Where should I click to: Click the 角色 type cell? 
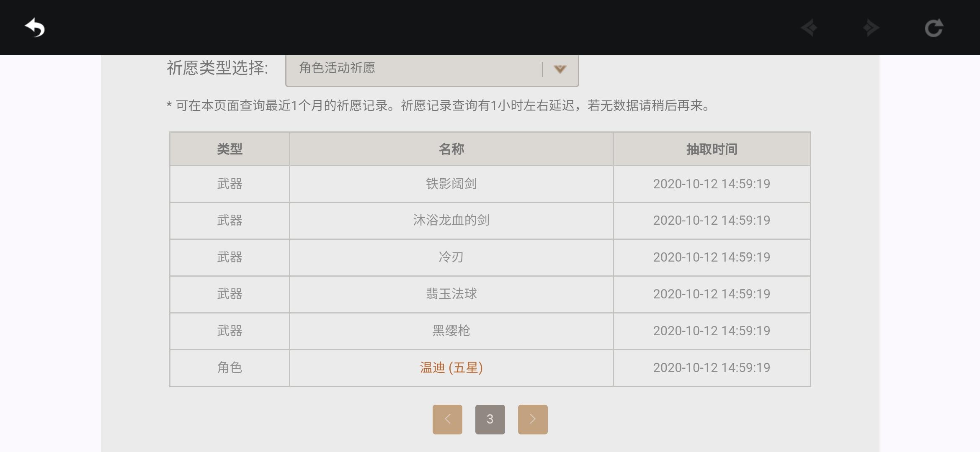230,367
